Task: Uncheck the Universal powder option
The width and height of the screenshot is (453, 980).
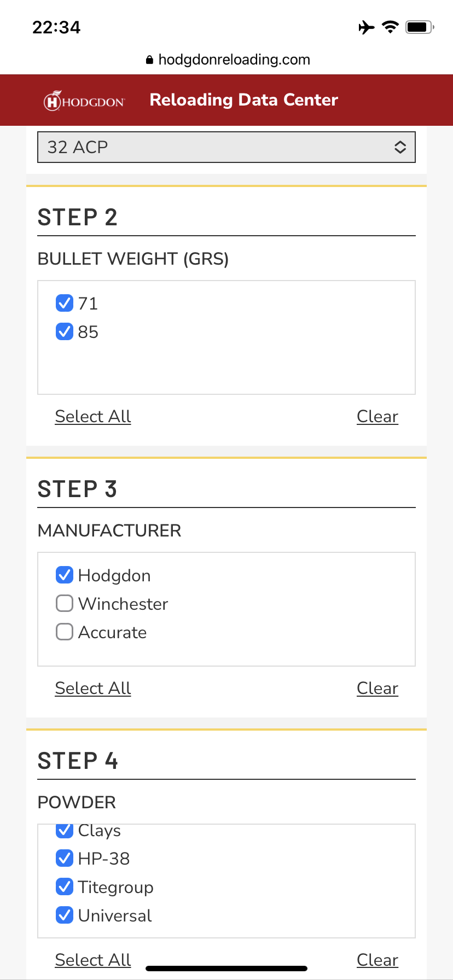Action: coord(65,915)
